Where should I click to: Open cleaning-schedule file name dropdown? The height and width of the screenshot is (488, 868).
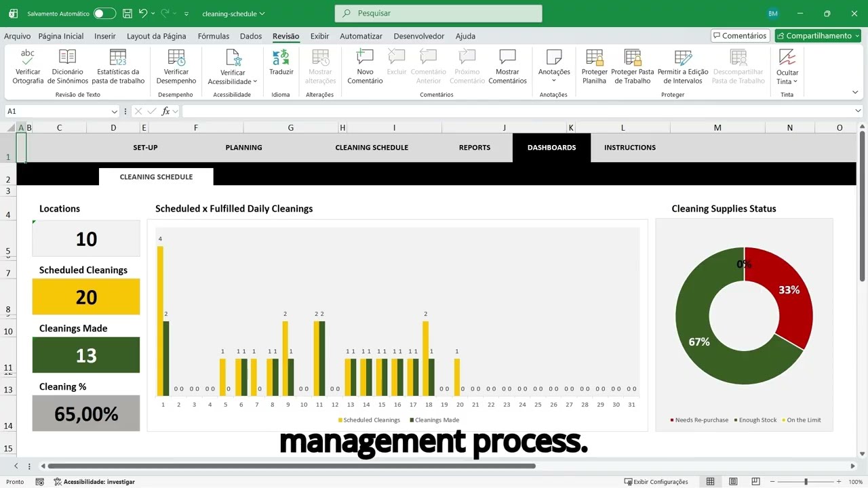[262, 14]
